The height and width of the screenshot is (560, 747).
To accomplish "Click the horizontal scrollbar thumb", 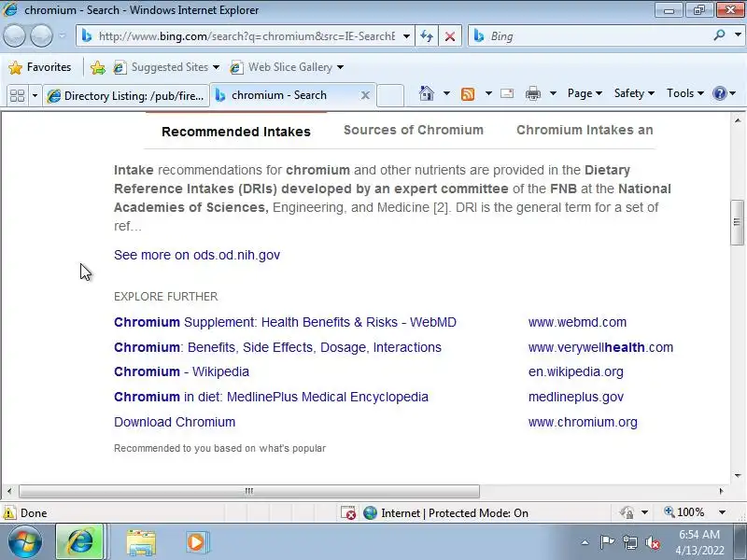I will 248,491.
